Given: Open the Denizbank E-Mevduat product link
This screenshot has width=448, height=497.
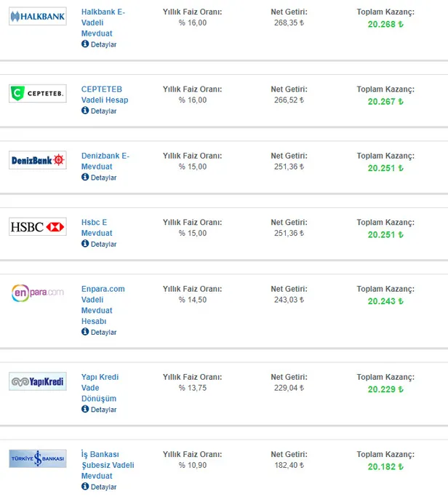Looking at the screenshot, I should tap(105, 161).
